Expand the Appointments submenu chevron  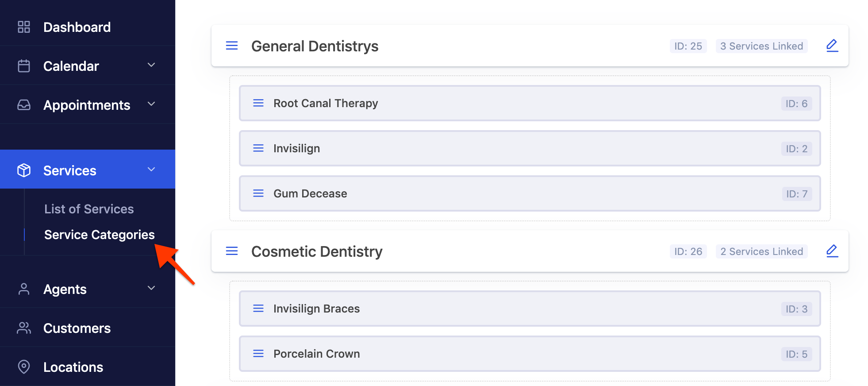151,104
